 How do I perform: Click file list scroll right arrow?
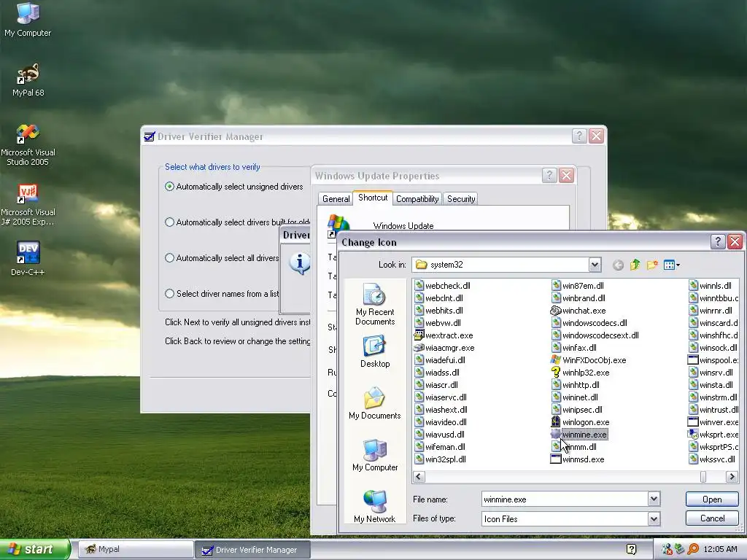[x=732, y=476]
